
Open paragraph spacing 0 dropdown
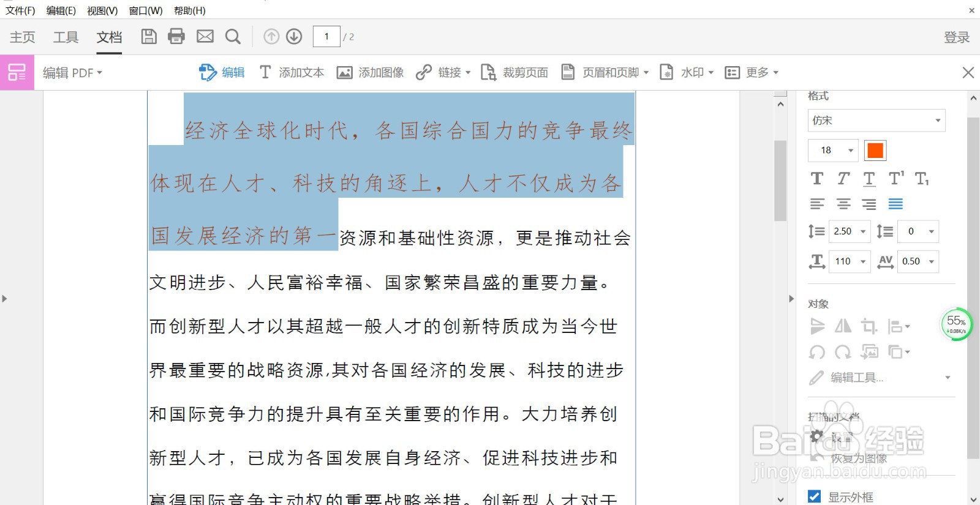(918, 231)
